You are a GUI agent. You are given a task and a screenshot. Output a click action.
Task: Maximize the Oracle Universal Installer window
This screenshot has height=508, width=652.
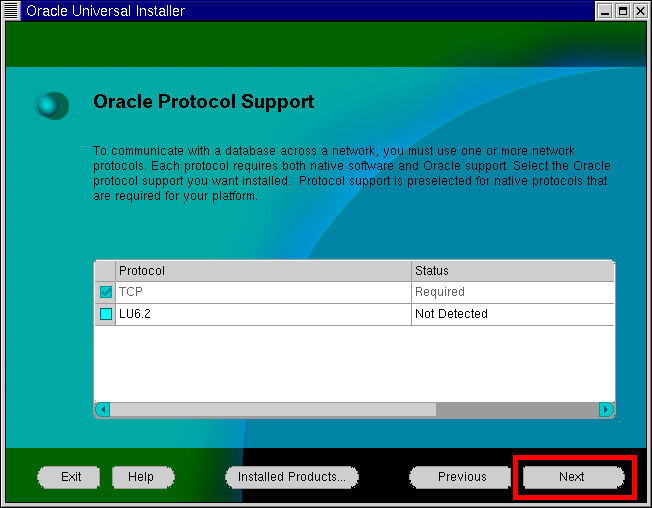(622, 11)
